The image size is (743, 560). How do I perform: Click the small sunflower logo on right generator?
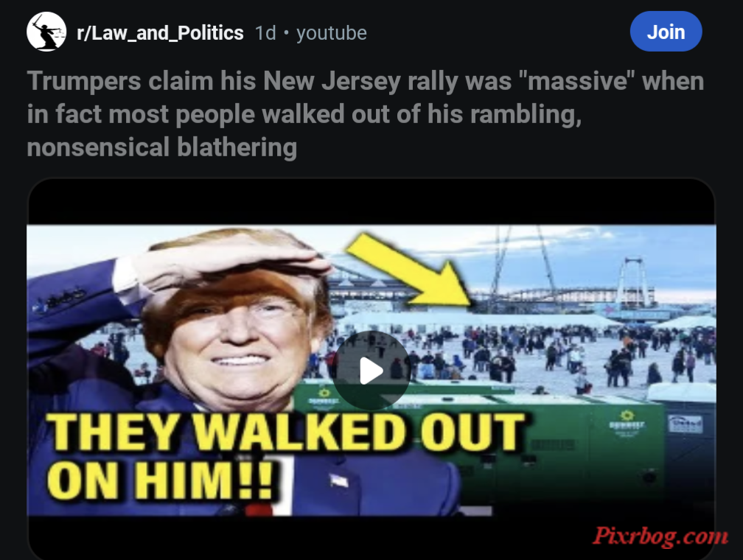[627, 416]
